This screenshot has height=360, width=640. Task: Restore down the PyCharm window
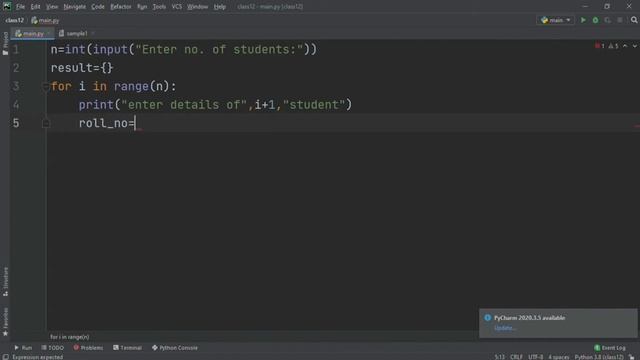pos(607,7)
